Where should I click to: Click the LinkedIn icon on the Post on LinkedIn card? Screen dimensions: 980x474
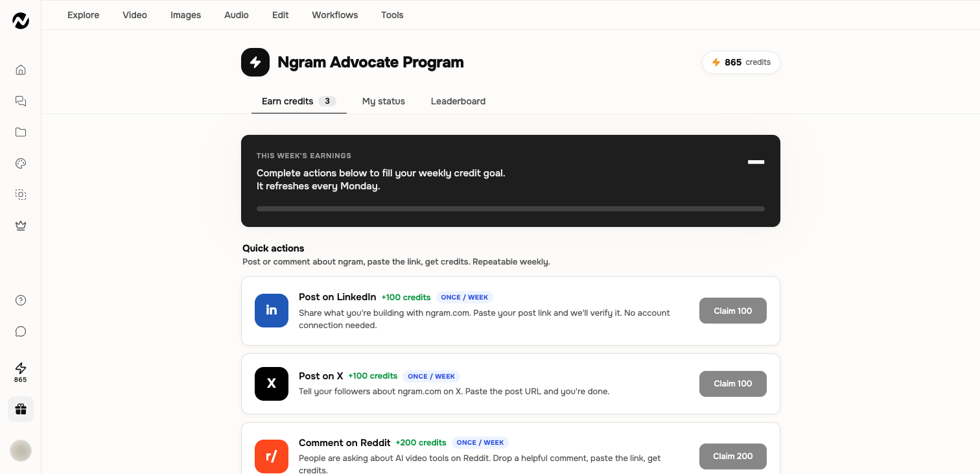click(272, 311)
